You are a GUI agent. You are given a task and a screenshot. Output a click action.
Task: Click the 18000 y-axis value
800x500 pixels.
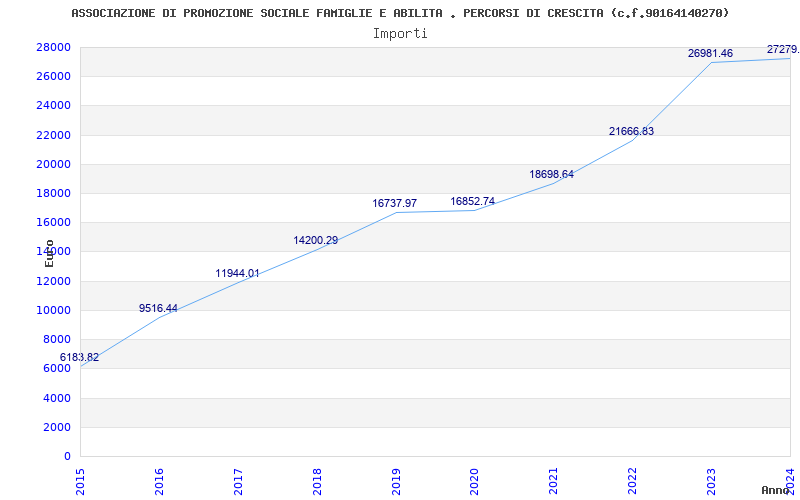tap(54, 193)
